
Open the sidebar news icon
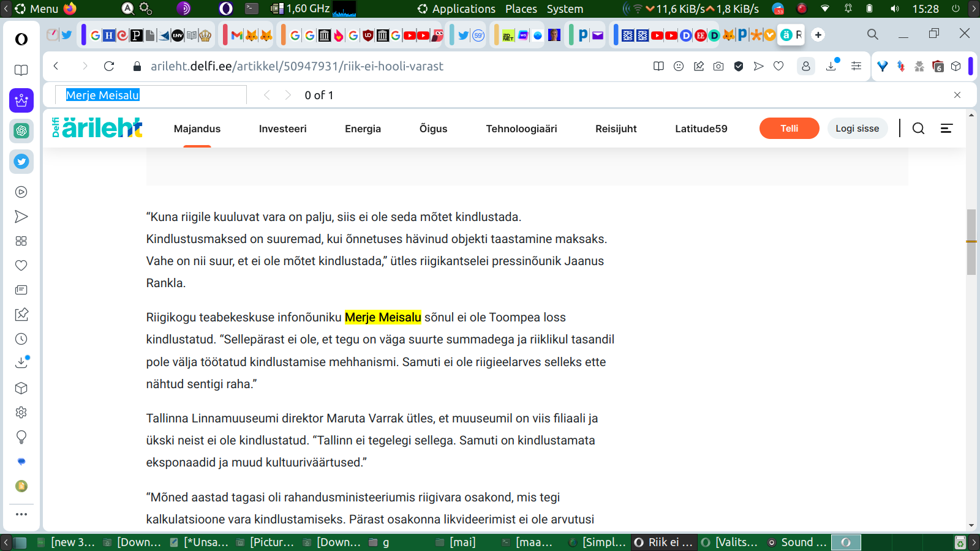pos(21,290)
